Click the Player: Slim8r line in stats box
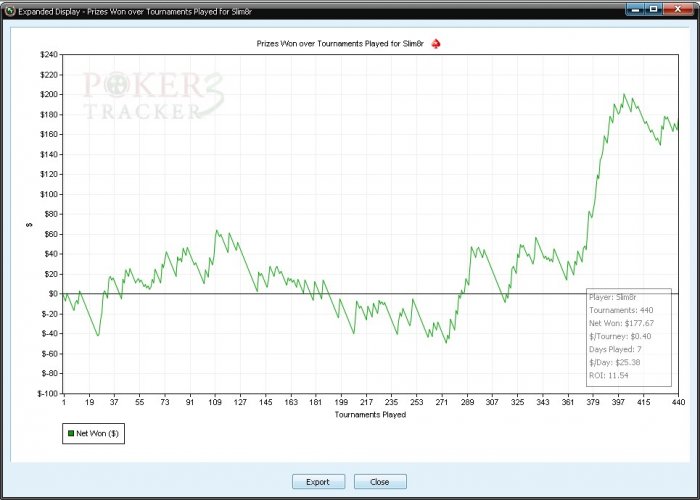Screen dimensions: 700x500 tap(614, 297)
